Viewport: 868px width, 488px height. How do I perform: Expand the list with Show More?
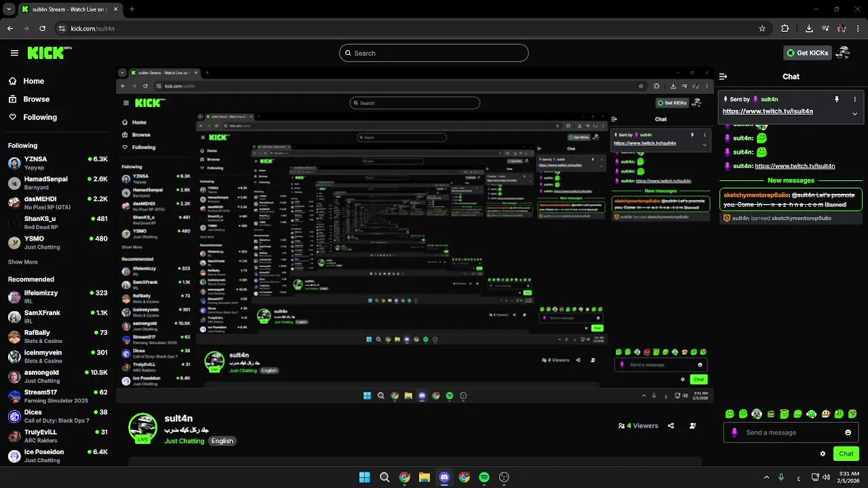pos(23,262)
